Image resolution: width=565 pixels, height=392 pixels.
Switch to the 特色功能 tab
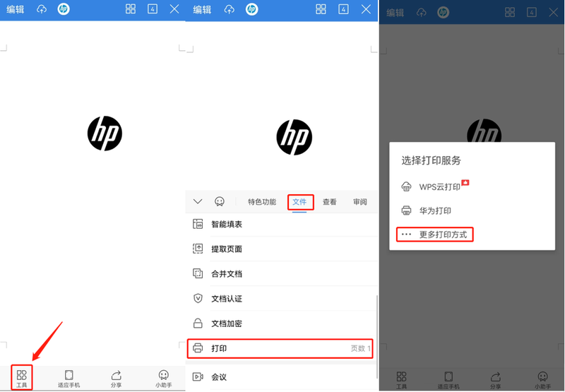tap(261, 202)
